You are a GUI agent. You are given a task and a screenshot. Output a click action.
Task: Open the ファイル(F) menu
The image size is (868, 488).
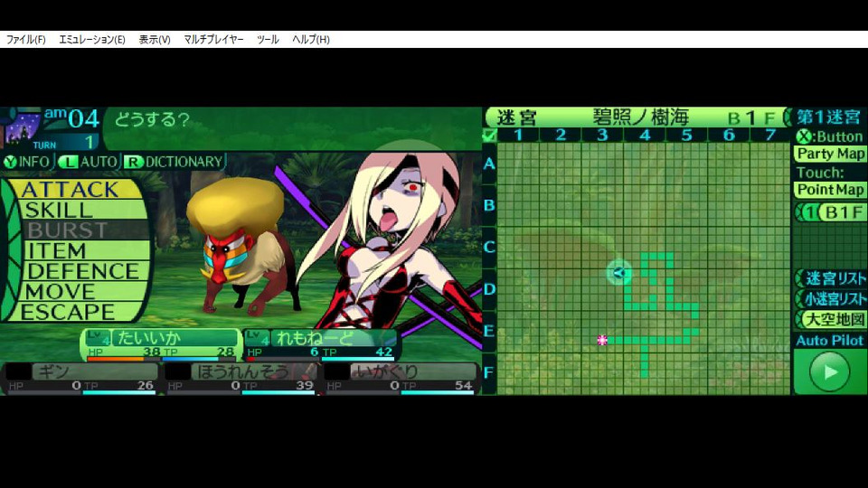tap(25, 39)
